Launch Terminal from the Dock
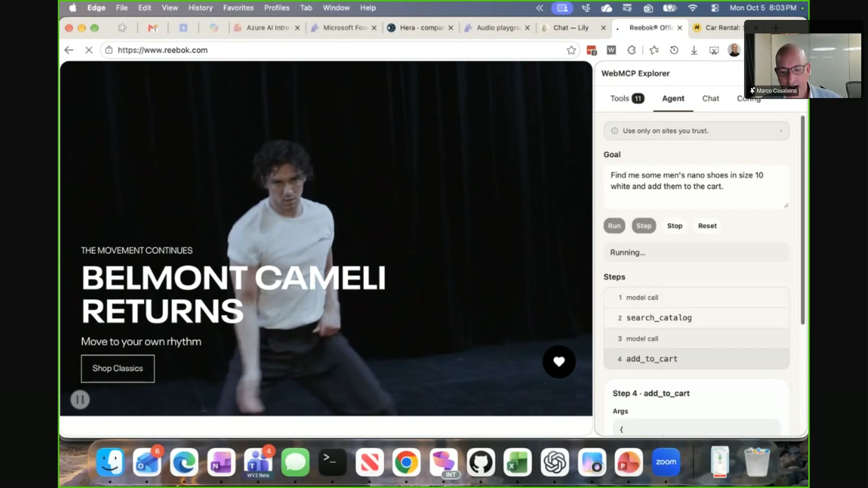 pyautogui.click(x=332, y=462)
